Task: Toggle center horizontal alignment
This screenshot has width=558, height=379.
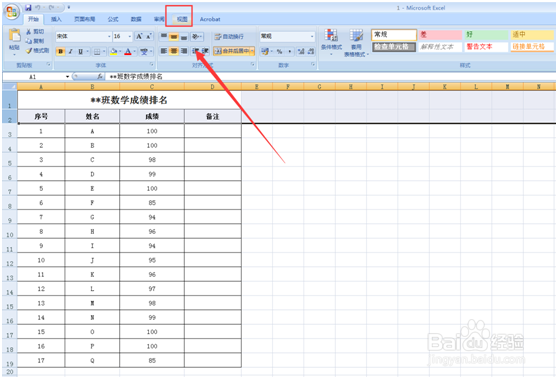Action: point(174,51)
